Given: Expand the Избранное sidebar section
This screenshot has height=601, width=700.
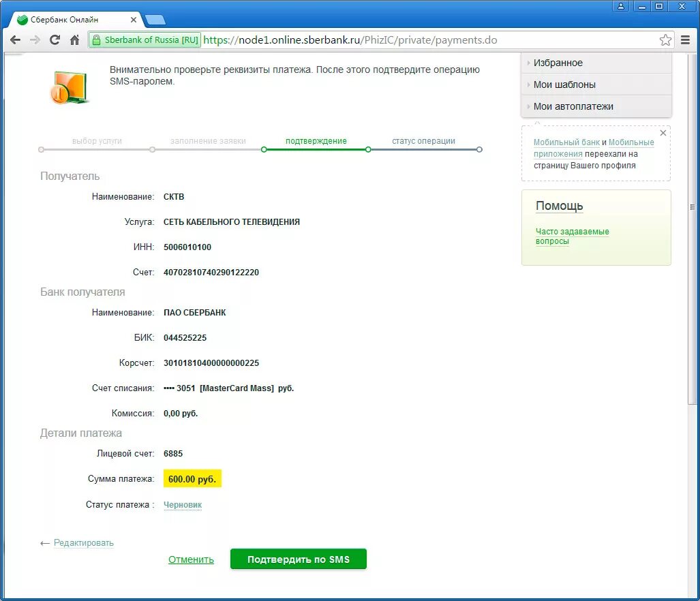Looking at the screenshot, I should coord(596,63).
